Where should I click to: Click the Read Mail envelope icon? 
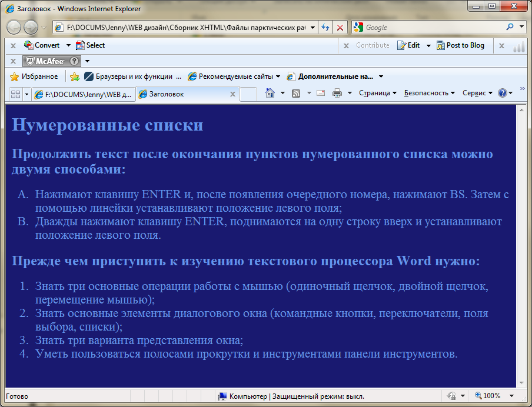click(x=321, y=93)
